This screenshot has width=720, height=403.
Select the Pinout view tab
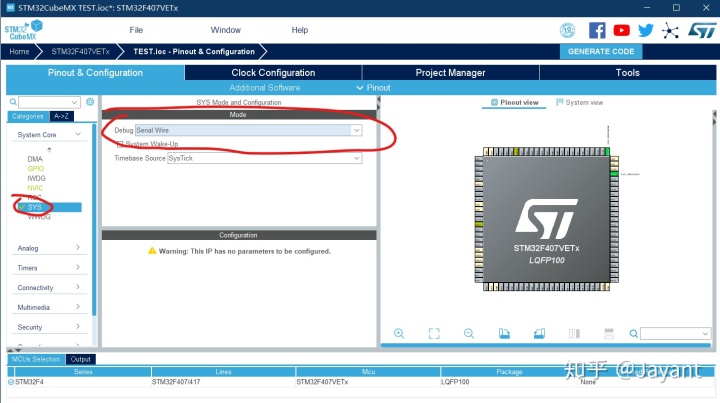(x=514, y=102)
